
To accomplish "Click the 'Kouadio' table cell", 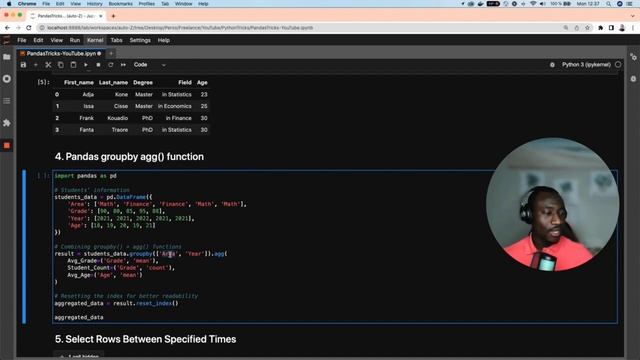I will pyautogui.click(x=118, y=118).
